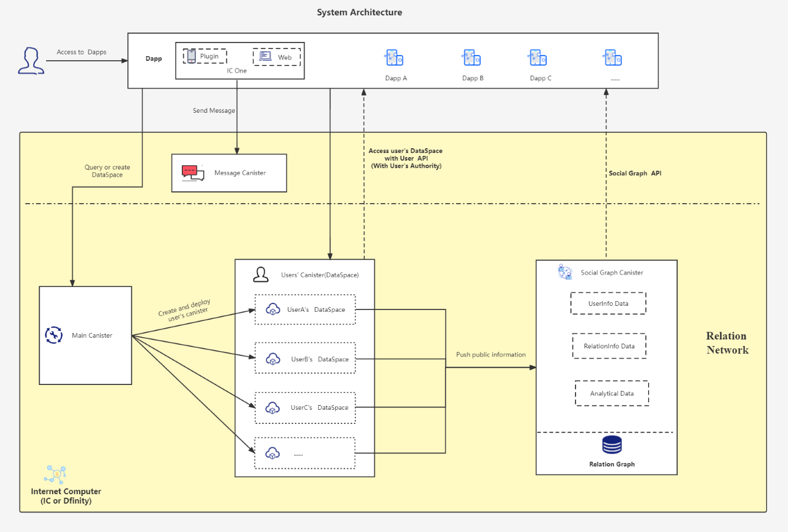
Task: Click the laptop icon in Web box
Action: click(x=266, y=57)
